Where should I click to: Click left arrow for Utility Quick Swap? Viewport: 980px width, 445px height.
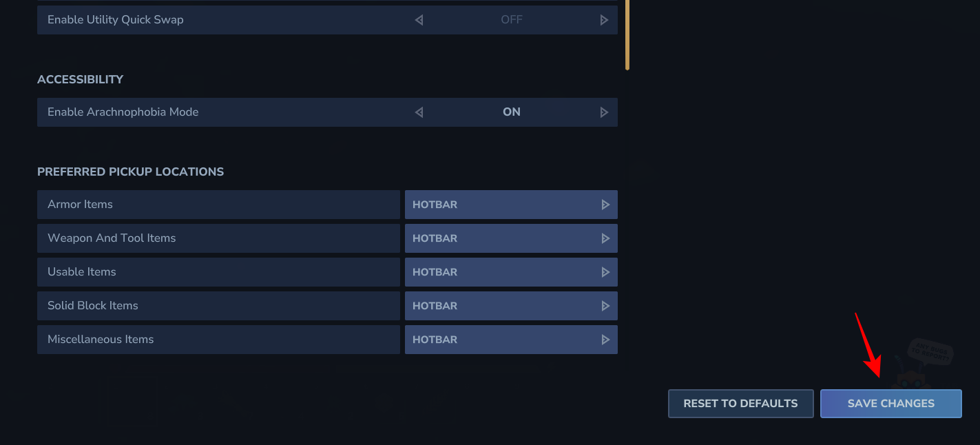pos(419,20)
